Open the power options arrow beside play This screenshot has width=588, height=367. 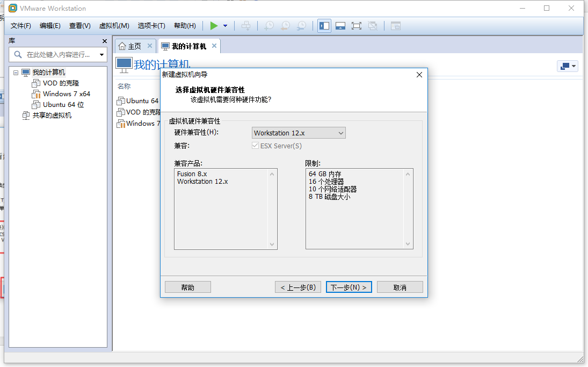click(226, 26)
